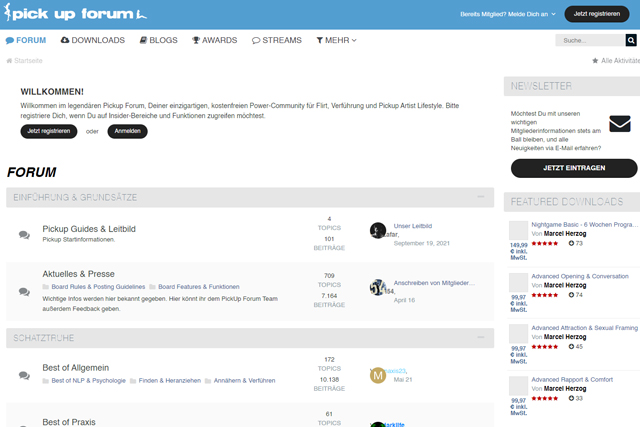Collapse the Einführung & Grundsätze category
The height and width of the screenshot is (427, 640).
[x=481, y=197]
